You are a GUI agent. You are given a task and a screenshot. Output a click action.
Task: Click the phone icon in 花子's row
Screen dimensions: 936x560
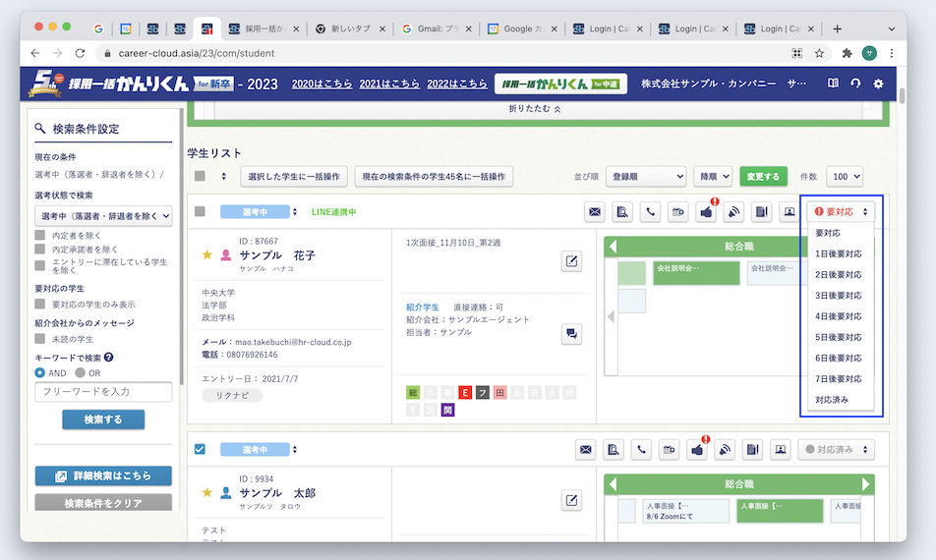pyautogui.click(x=650, y=211)
